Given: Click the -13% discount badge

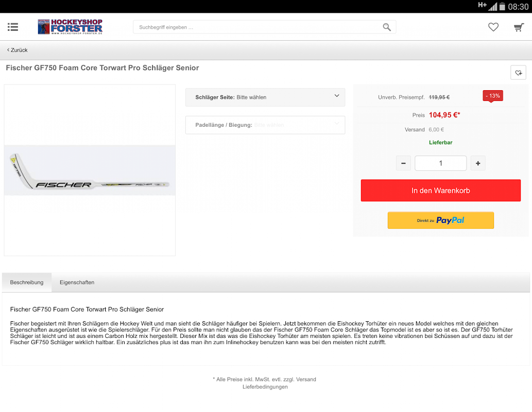Looking at the screenshot, I should pyautogui.click(x=493, y=96).
